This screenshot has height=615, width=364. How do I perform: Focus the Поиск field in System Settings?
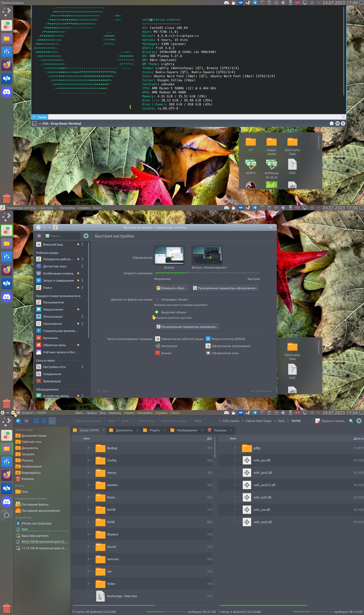pyautogui.click(x=63, y=236)
